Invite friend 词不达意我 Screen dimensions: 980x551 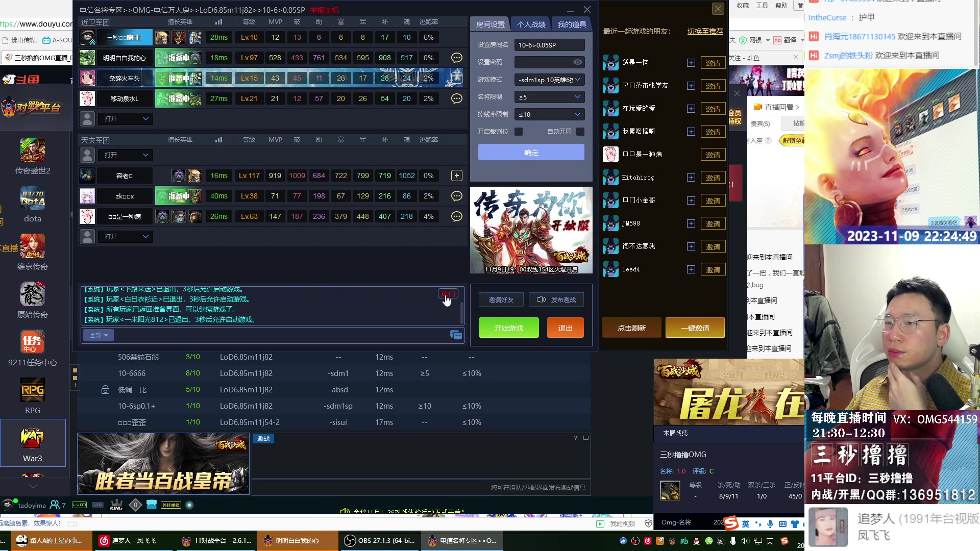click(713, 247)
